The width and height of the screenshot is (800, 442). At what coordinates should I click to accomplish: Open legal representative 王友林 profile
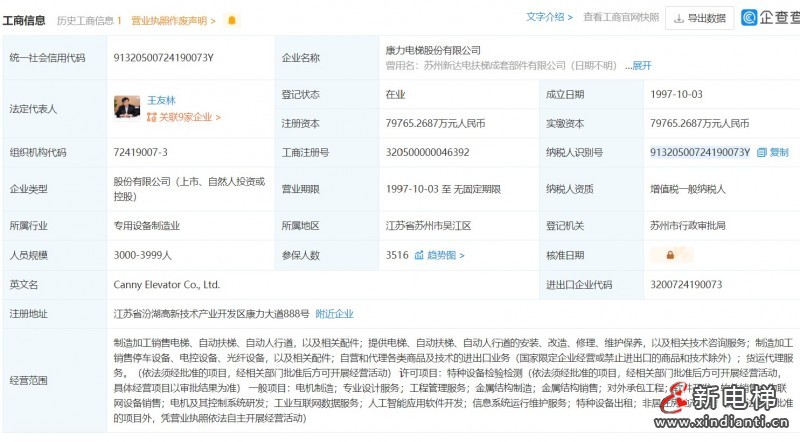(x=161, y=100)
